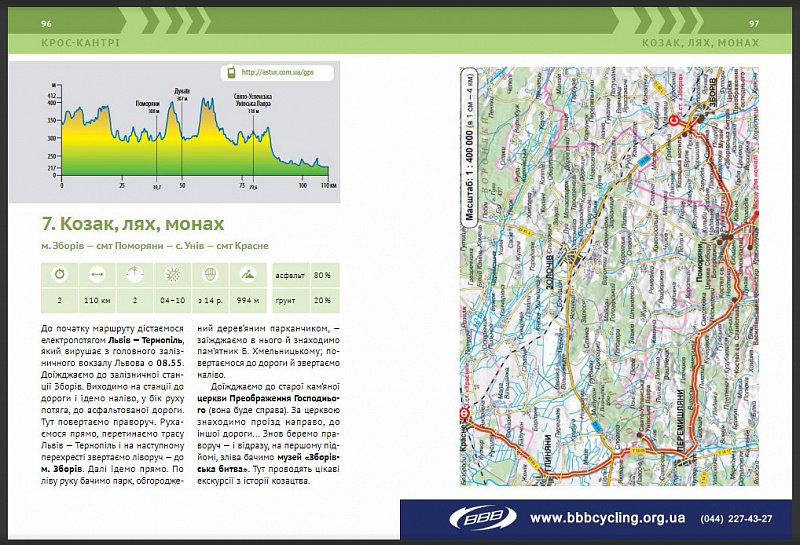Click the 'КОЗАК, ЛЯХ, МОНАХ' page header
The height and width of the screenshot is (545, 800).
701,43
